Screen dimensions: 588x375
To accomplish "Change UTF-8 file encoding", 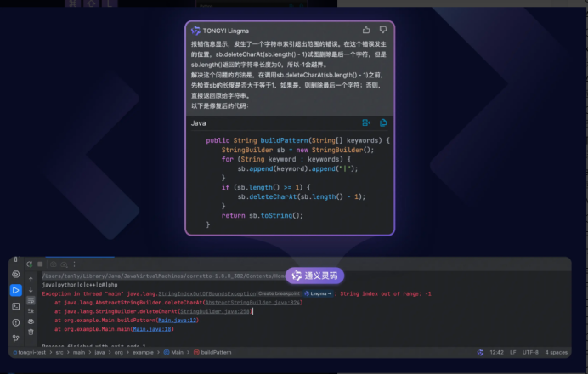I will pyautogui.click(x=530, y=353).
